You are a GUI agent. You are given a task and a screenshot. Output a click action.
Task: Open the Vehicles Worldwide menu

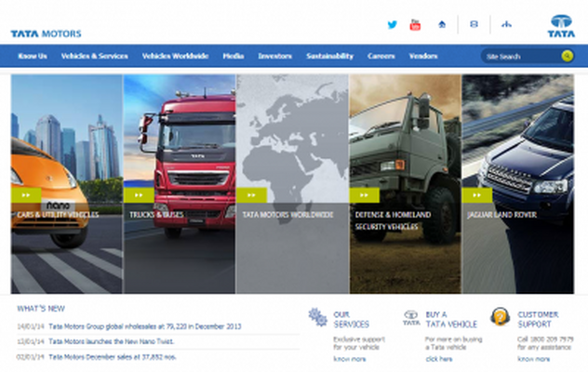point(175,56)
